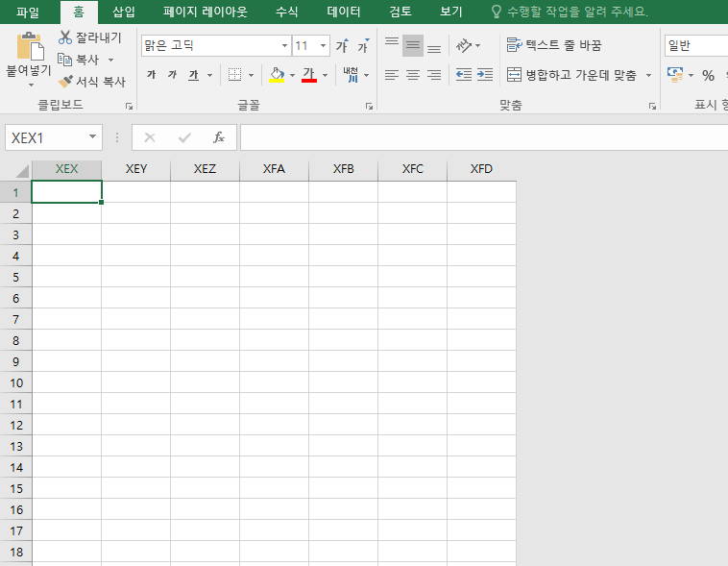Expand the fill color dropdown arrow
The width and height of the screenshot is (728, 566).
[292, 75]
